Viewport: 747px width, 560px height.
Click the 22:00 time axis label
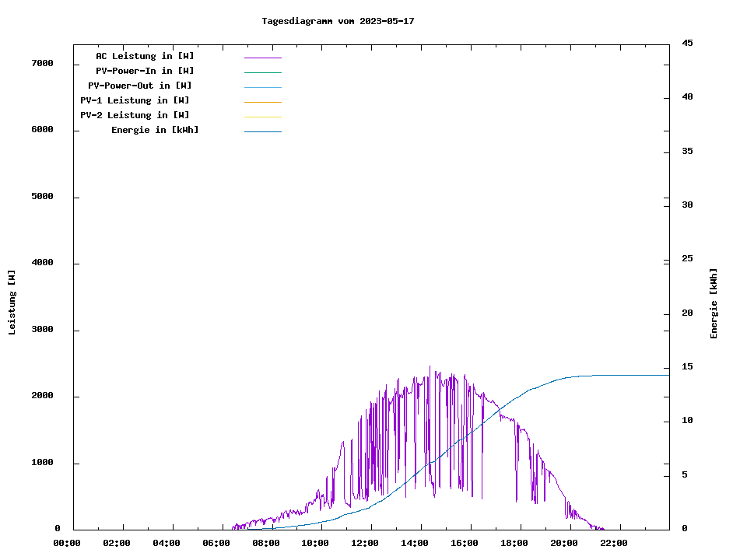(614, 543)
